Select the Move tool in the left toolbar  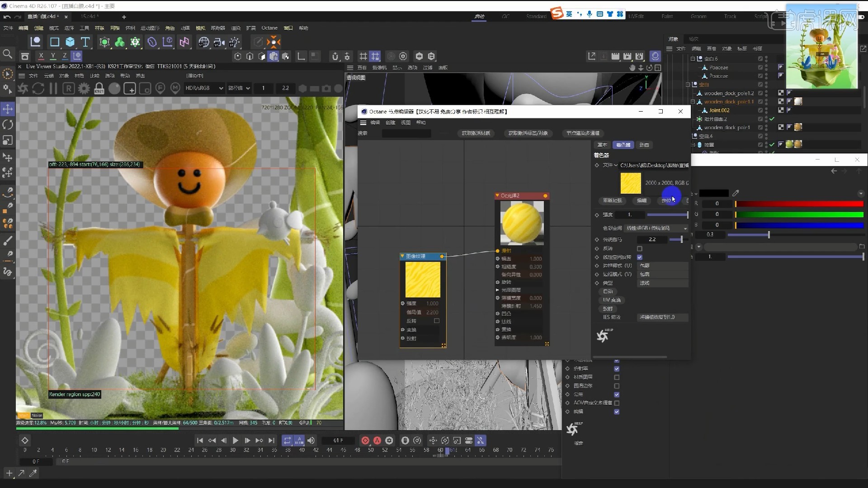tap(7, 108)
